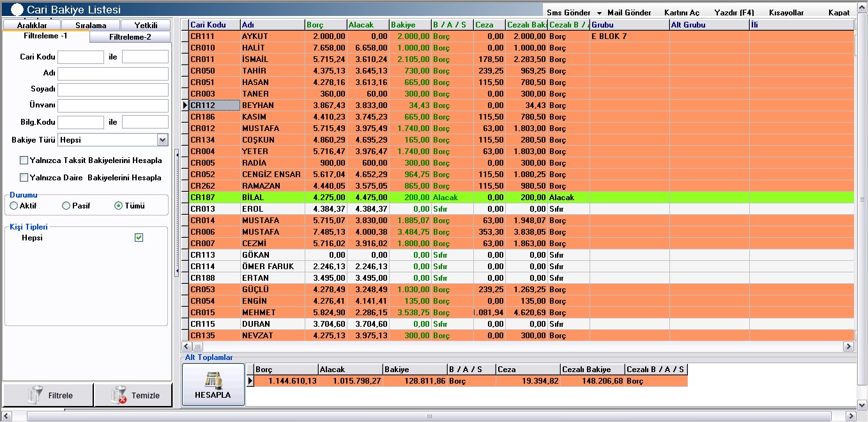Screen dimensions: 868x422
Task: Select the Filtreleme -1 tab
Action: click(x=45, y=36)
